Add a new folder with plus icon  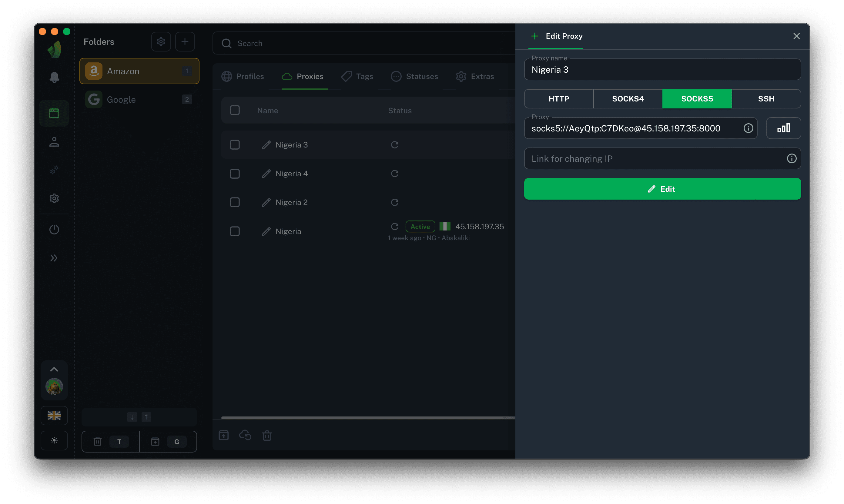pos(185,42)
